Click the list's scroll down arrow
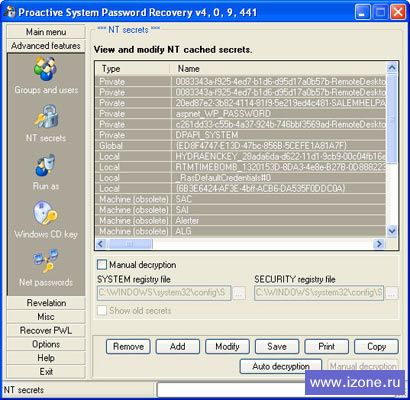The width and height of the screenshot is (410, 400). click(392, 231)
